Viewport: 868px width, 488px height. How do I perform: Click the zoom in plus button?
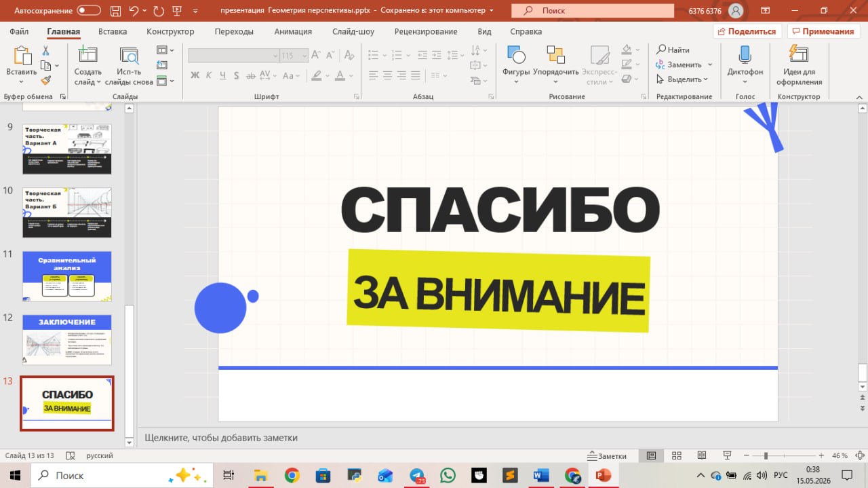coord(821,455)
